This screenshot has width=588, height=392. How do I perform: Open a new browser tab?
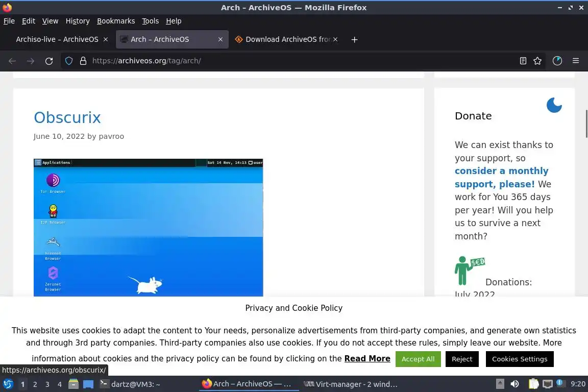point(354,39)
